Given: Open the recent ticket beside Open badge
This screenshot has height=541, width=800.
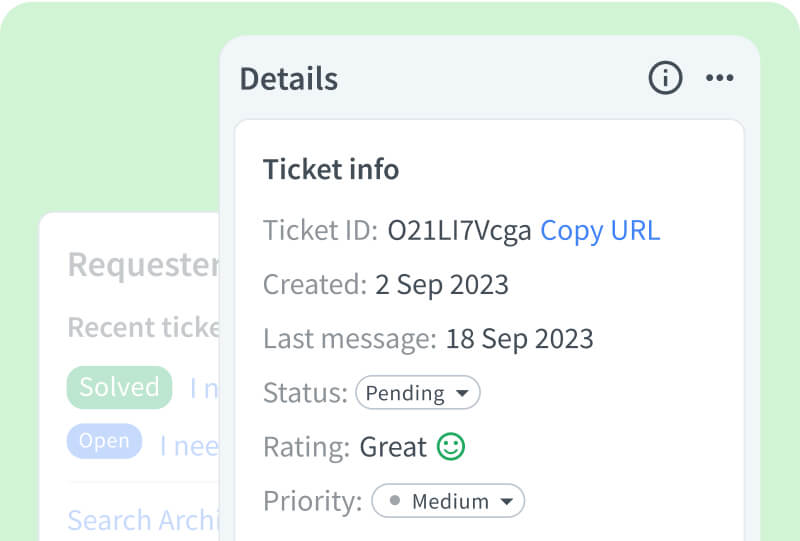Looking at the screenshot, I should 189,445.
